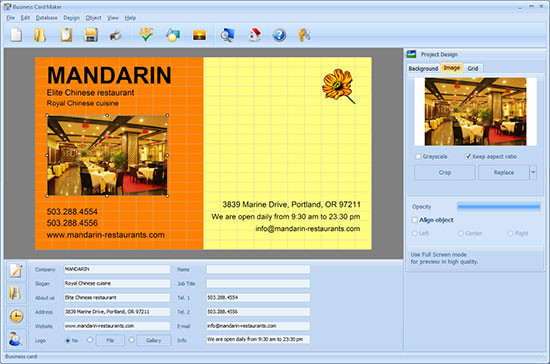Select the 3839 Marine Drive address text

[291, 204]
